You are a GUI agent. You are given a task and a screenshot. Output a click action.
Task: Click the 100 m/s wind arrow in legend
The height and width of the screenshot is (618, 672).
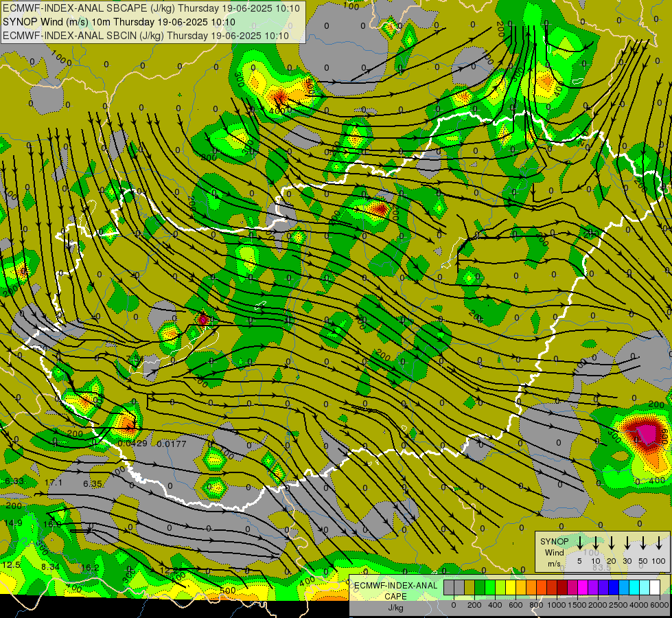[x=659, y=542]
